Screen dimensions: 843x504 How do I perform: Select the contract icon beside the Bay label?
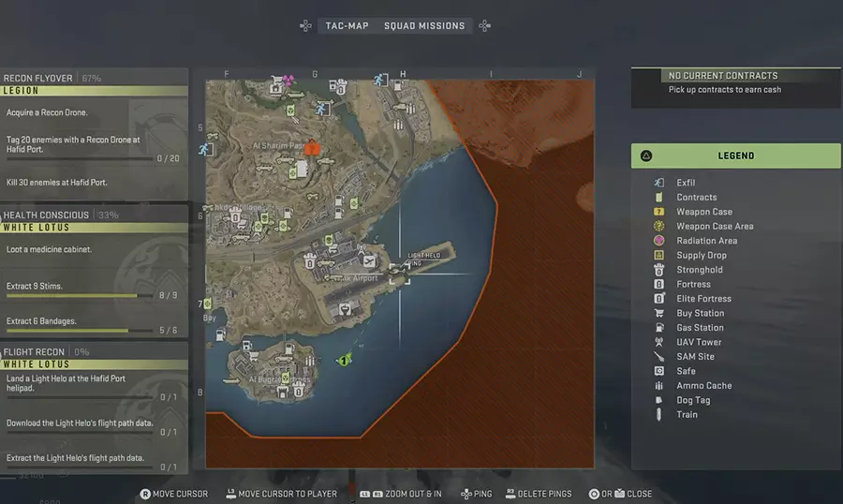click(208, 304)
